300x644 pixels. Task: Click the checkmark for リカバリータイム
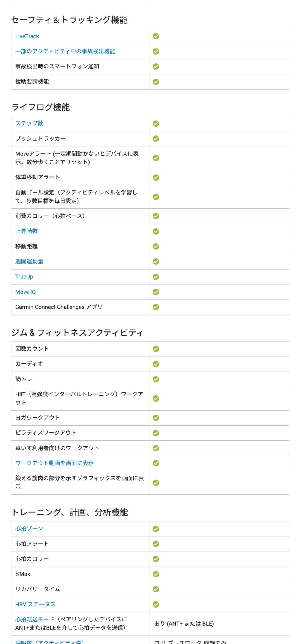[156, 589]
